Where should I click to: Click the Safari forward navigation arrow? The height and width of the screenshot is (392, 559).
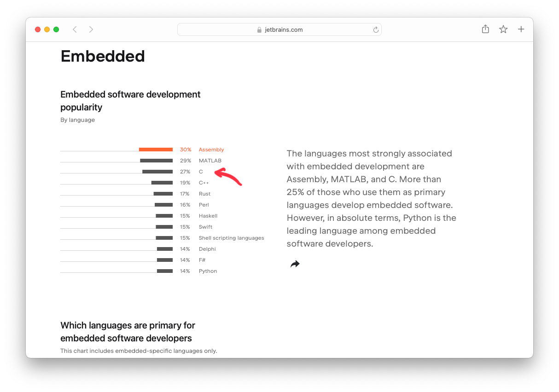[91, 29]
